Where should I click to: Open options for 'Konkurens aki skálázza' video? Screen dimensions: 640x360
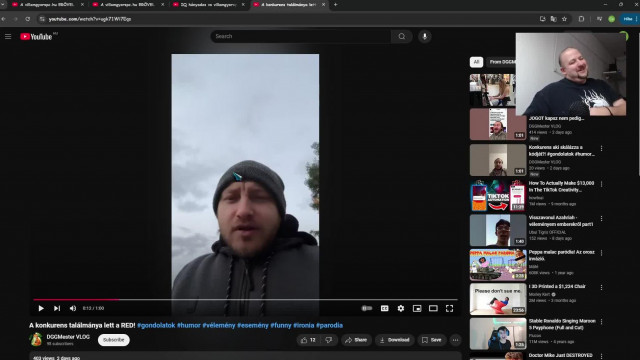(x=601, y=149)
